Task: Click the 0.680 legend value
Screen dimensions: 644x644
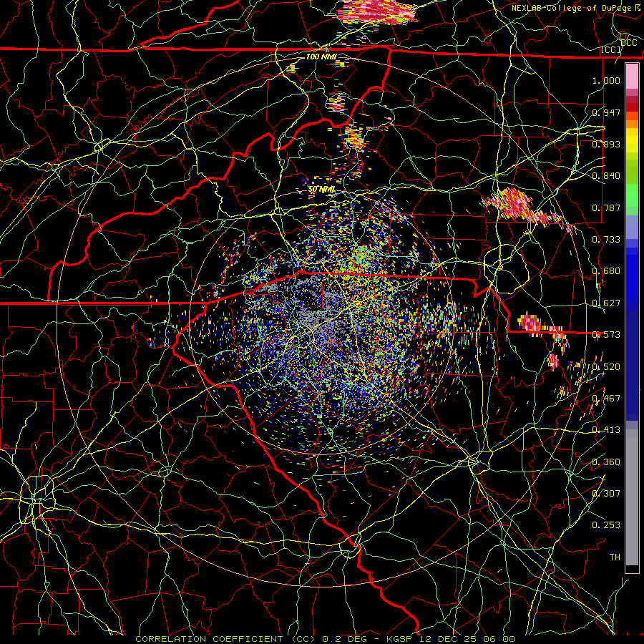Action: pyautogui.click(x=606, y=271)
